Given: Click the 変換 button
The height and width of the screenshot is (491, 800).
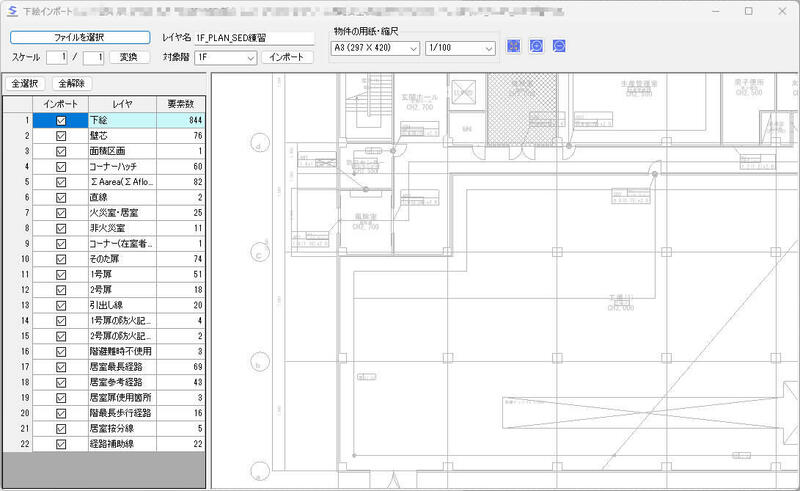Looking at the screenshot, I should [129, 57].
